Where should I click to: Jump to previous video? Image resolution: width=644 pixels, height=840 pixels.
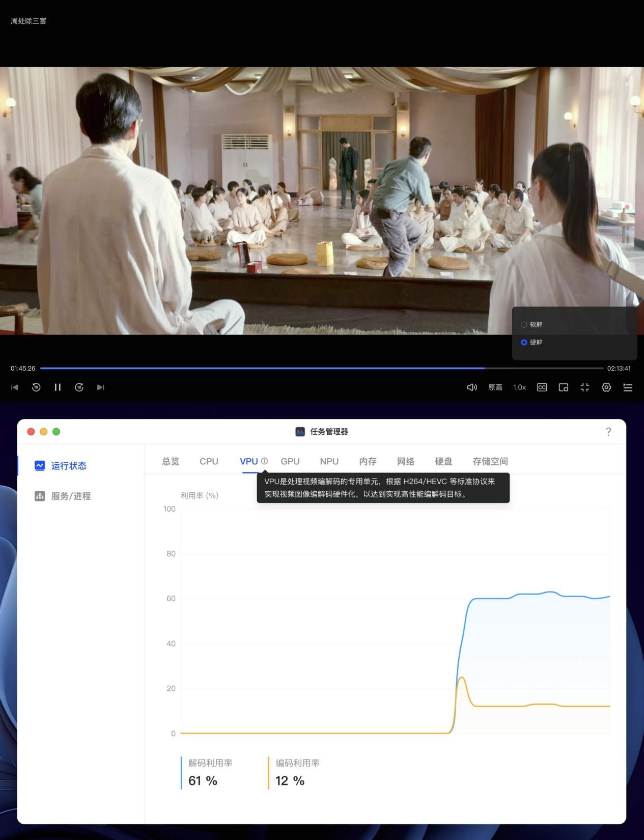pyautogui.click(x=15, y=387)
